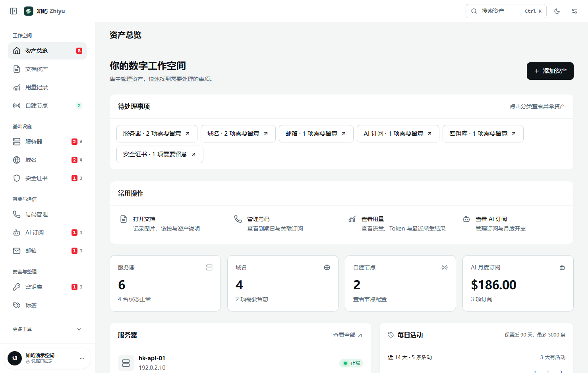Viewport: 588px width, 373px height.
Task: Open display settings sliders icon
Action: click(574, 11)
